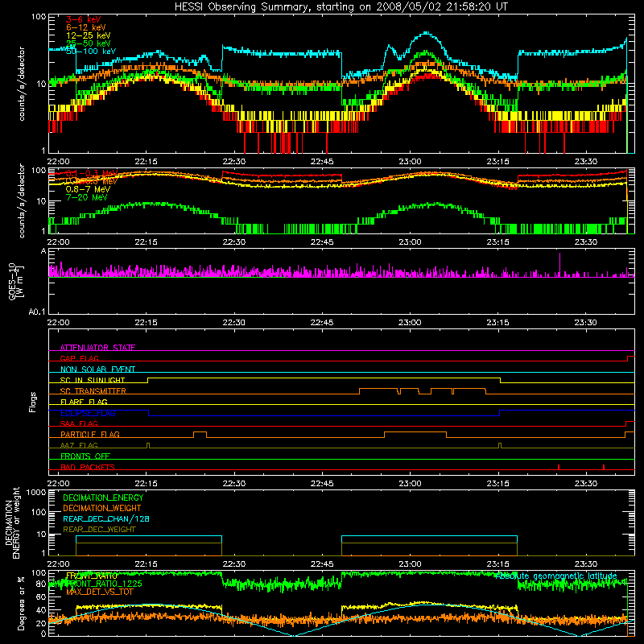Select the green FRONTS_OFF label
Viewport: 644px width, 644px height.
(85, 456)
